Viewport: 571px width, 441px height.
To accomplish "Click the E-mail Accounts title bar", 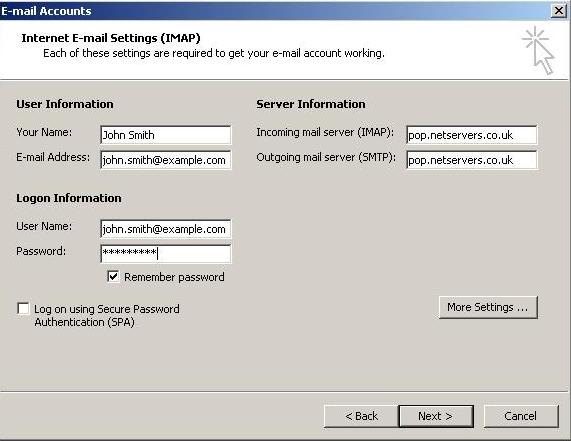I will 273,11.
